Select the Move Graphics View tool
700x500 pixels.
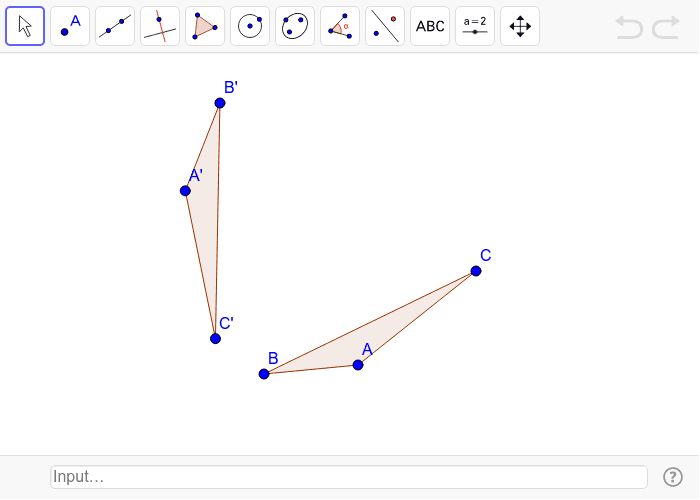520,26
